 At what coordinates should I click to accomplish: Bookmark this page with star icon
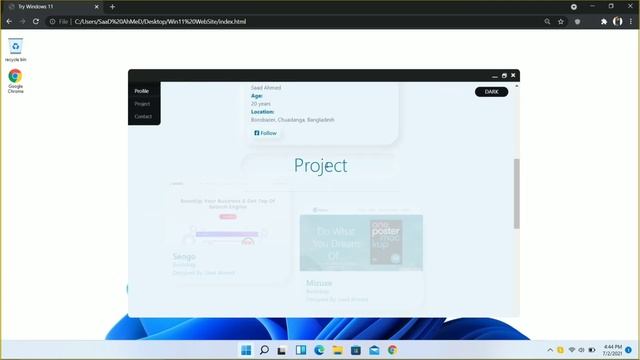[561, 21]
